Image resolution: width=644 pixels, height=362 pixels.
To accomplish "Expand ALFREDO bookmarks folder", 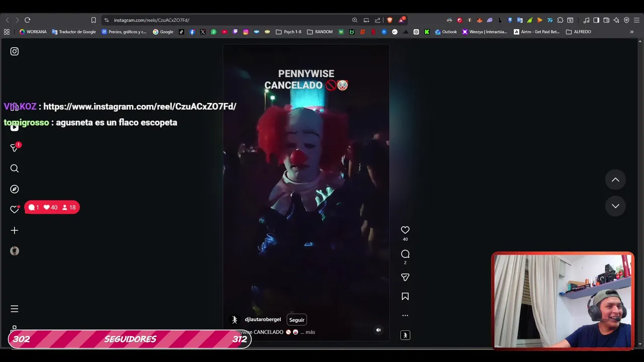I will coord(579,32).
